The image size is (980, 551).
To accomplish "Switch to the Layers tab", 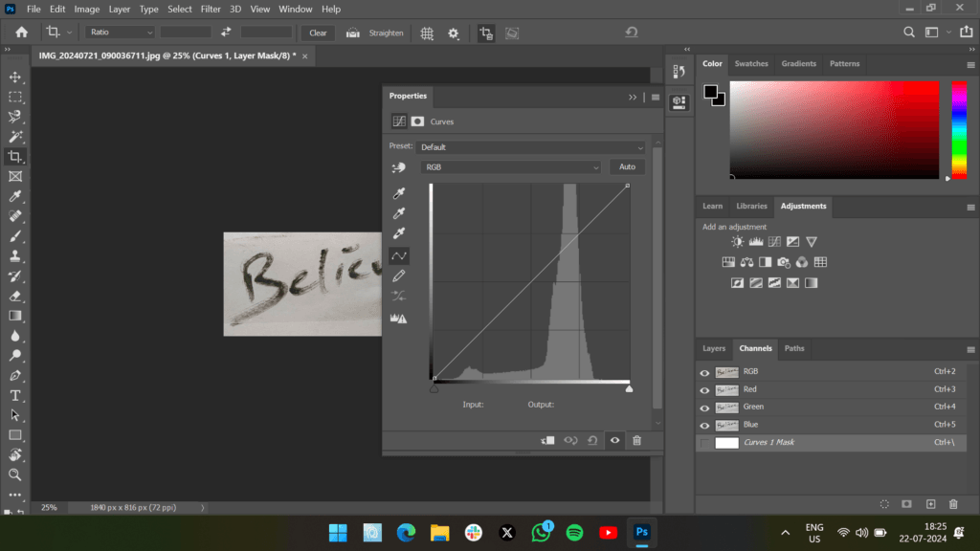I will (x=714, y=348).
